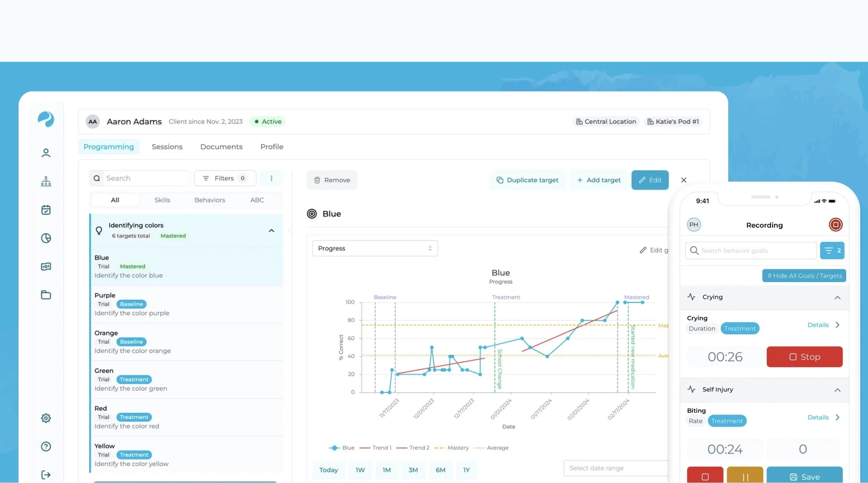This screenshot has width=868, height=483.
Task: Collapse the Identifying colors goal group
Action: pyautogui.click(x=271, y=231)
